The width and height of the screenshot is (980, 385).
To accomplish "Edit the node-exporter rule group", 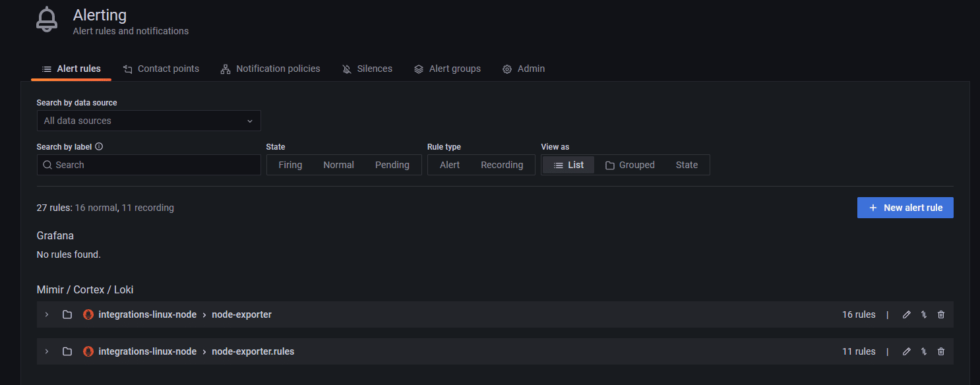I will click(x=907, y=314).
